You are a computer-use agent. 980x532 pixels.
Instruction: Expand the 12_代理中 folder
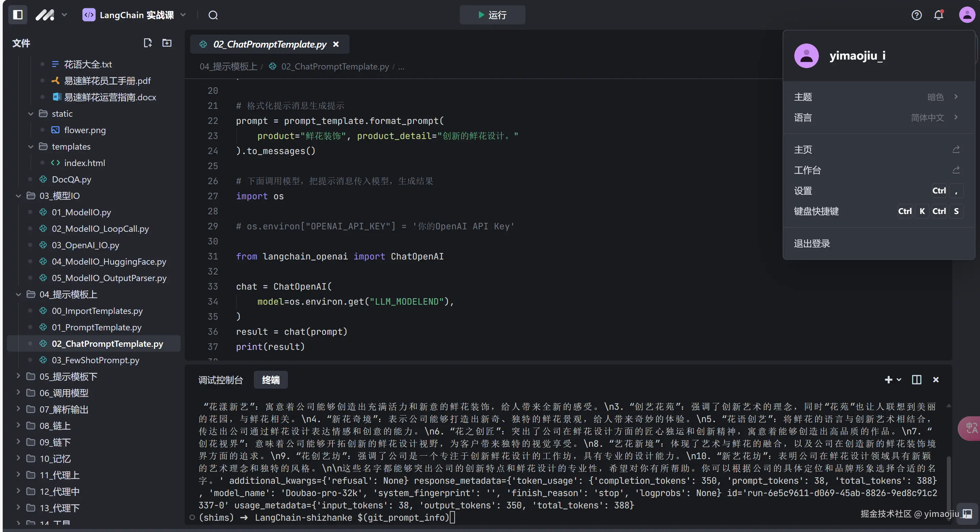click(18, 491)
